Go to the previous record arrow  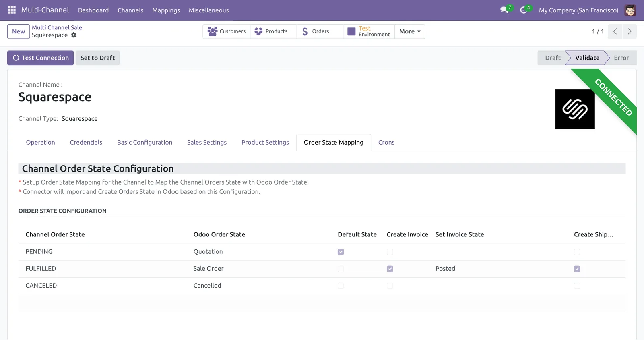[615, 31]
